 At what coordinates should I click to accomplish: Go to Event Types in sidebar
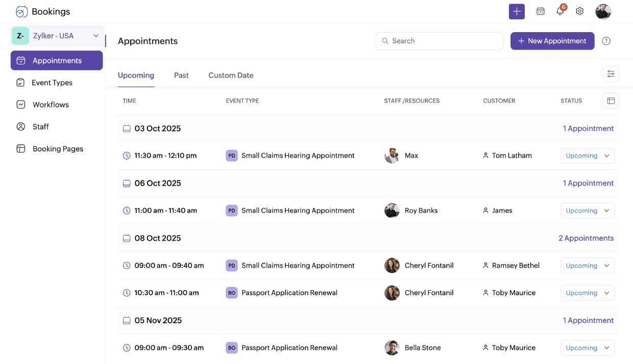tap(52, 83)
